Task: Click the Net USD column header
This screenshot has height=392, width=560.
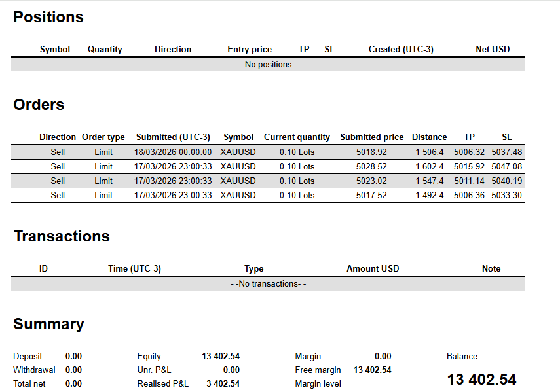Action: [492, 49]
